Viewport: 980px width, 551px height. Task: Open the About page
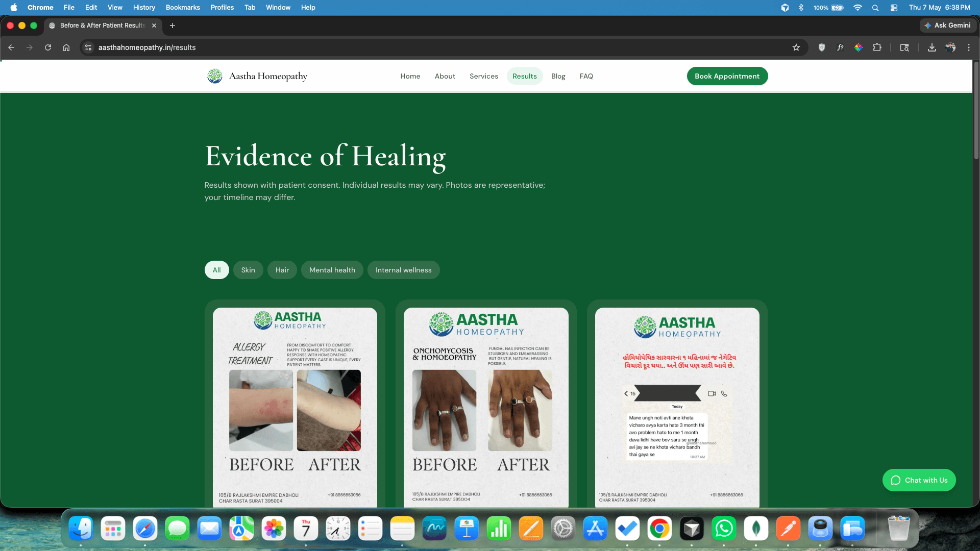pyautogui.click(x=445, y=76)
